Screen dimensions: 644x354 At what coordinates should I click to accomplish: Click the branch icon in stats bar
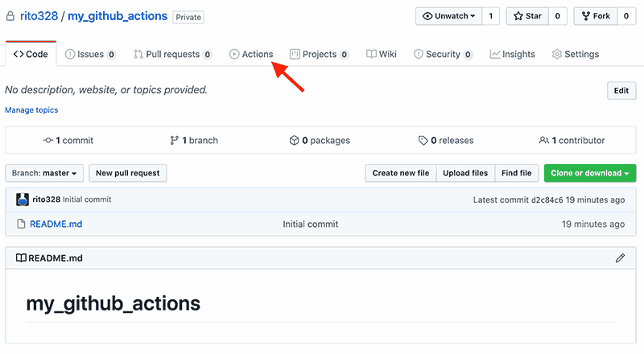pyautogui.click(x=174, y=140)
